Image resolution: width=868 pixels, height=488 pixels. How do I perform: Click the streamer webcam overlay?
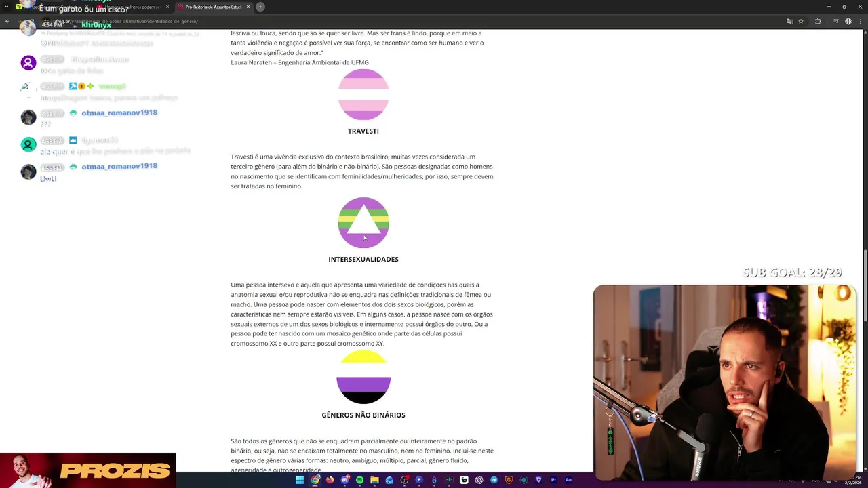pyautogui.click(x=724, y=382)
